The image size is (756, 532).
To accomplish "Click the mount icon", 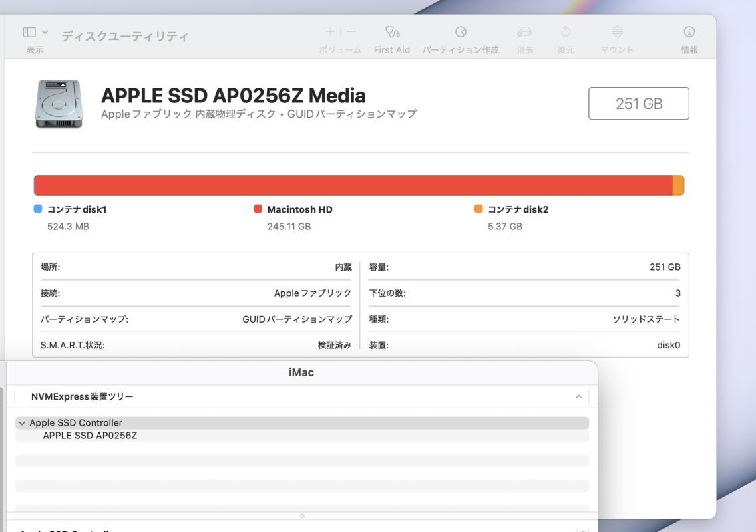I will pyautogui.click(x=617, y=32).
